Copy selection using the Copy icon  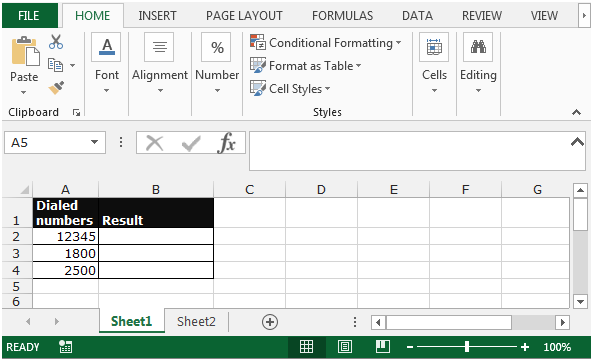[x=55, y=65]
